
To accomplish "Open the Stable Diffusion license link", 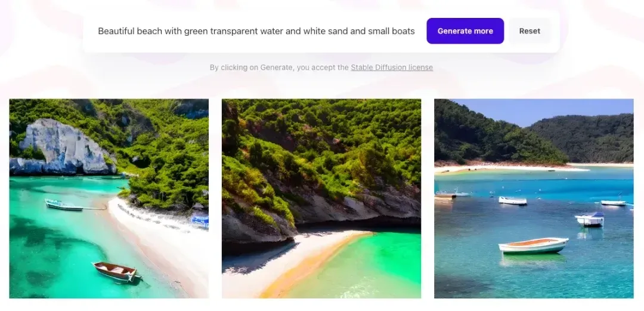I will pos(391,67).
